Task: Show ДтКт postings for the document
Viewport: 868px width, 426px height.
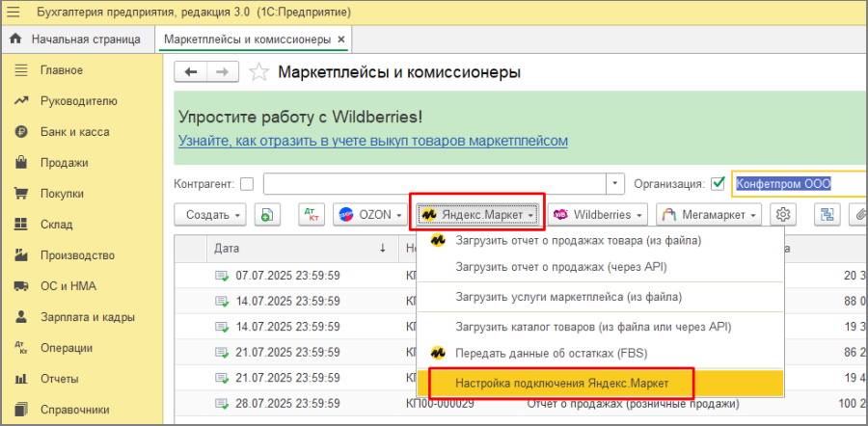Action: (312, 215)
